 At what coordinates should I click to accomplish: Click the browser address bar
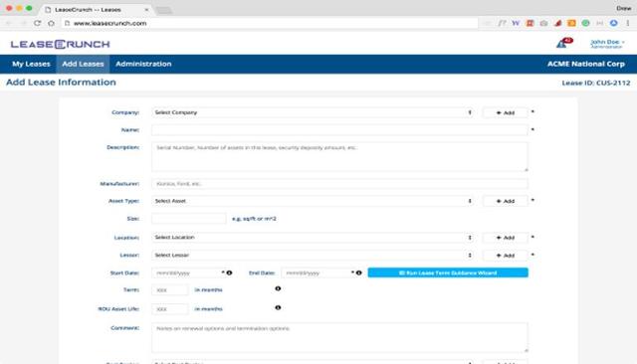[270, 23]
